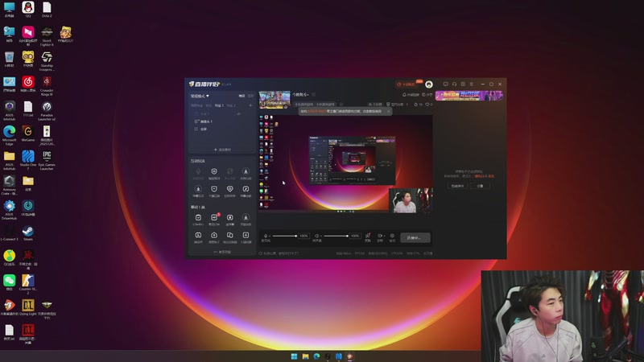This screenshot has width=644, height=362.
Task: Select the webcam overlay inside the preview canvas
Action: tap(411, 200)
